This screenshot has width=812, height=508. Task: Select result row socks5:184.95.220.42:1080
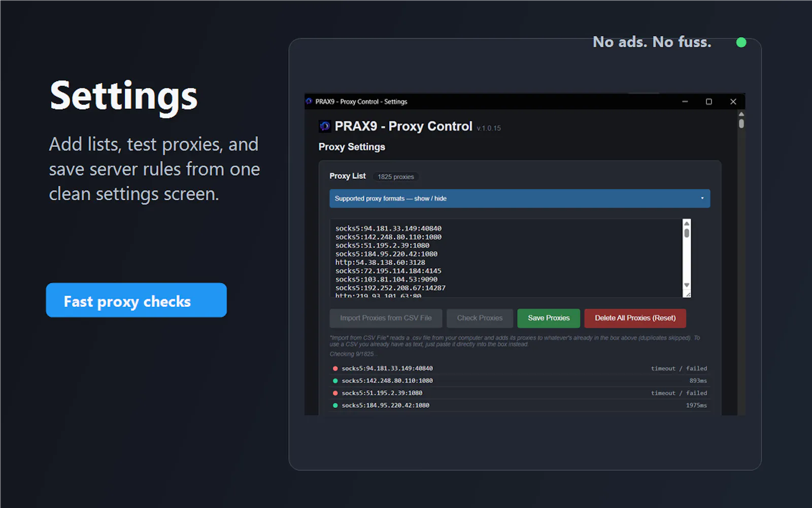520,405
